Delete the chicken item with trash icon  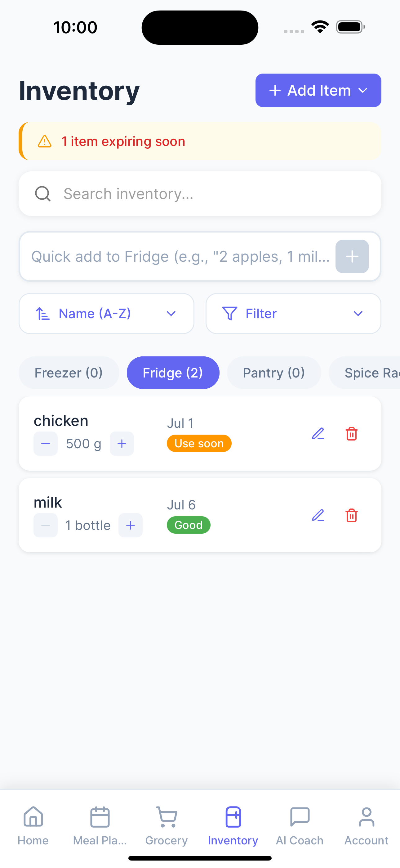[x=352, y=434]
